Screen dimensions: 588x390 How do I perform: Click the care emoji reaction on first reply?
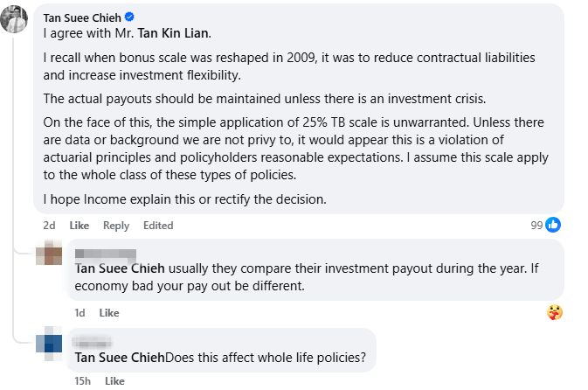pyautogui.click(x=554, y=312)
